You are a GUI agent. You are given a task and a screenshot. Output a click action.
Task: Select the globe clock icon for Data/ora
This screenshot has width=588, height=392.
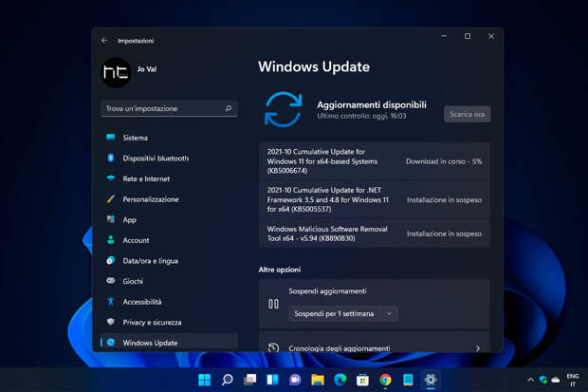(111, 260)
